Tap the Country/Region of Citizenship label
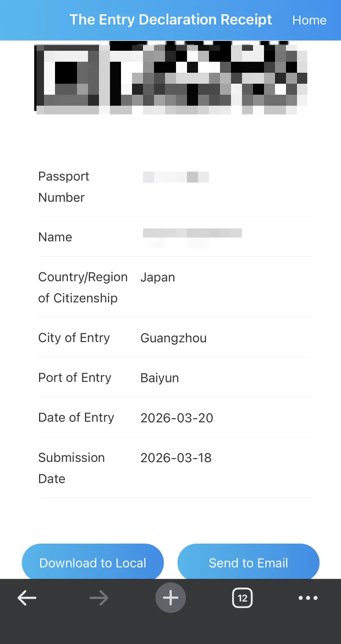The height and width of the screenshot is (644, 341). click(83, 288)
